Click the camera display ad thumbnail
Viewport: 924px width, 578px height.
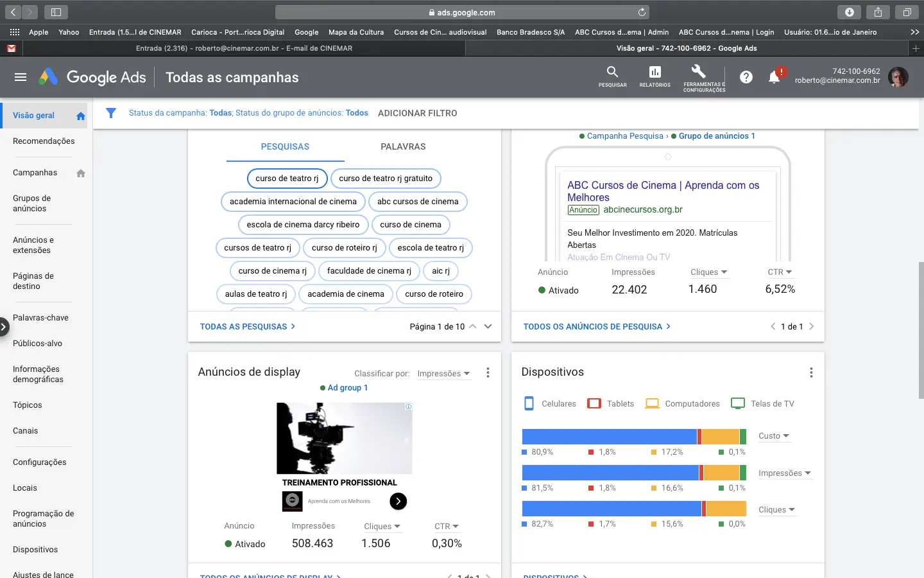344,439
